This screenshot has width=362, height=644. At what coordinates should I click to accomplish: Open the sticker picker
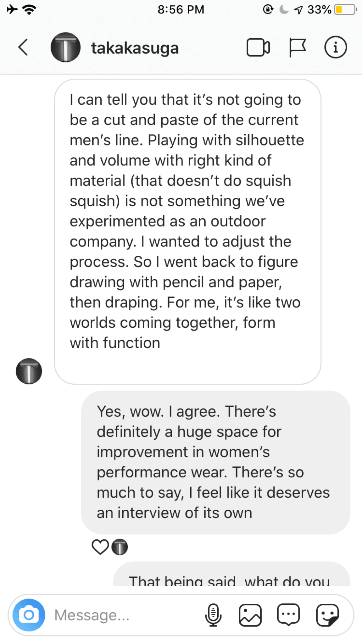point(327,615)
